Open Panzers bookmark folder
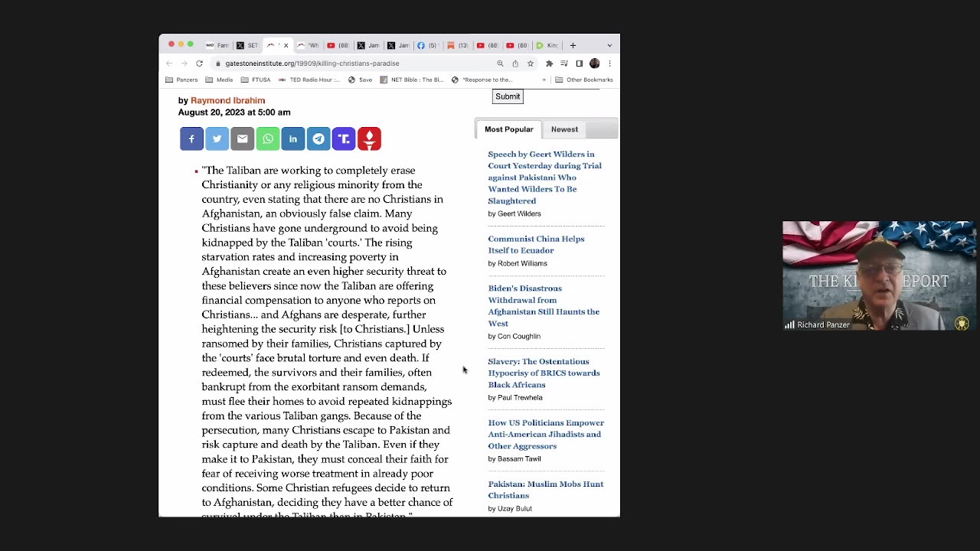 (182, 80)
